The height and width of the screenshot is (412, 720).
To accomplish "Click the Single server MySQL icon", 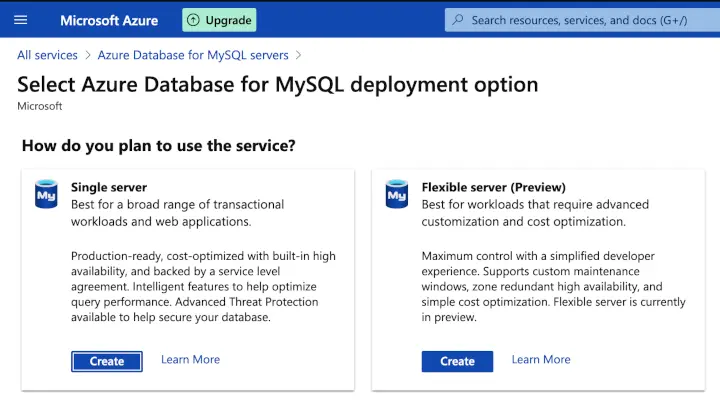I will tap(46, 194).
